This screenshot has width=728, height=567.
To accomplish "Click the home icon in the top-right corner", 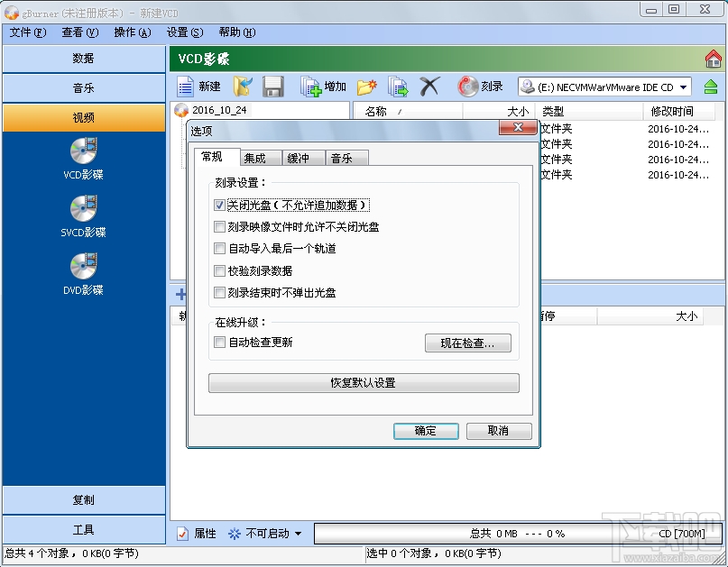I will 714,58.
